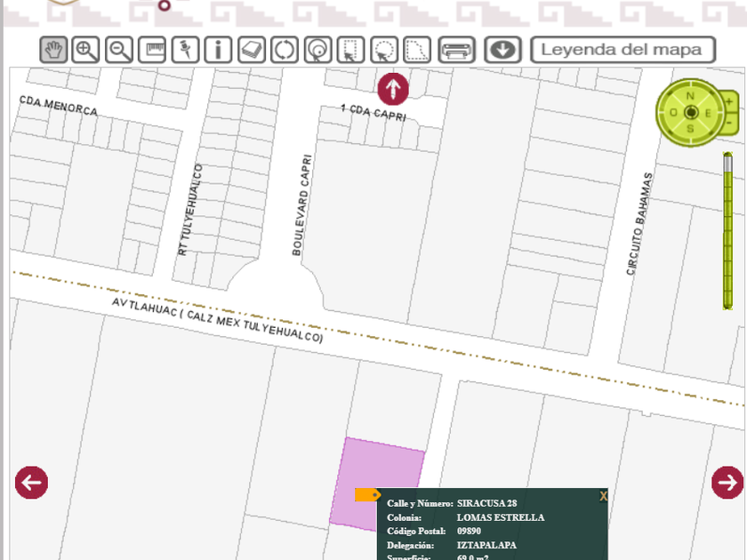Click the compass minus zoom button
Image resolution: width=747 pixels, height=560 pixels.
(729, 123)
